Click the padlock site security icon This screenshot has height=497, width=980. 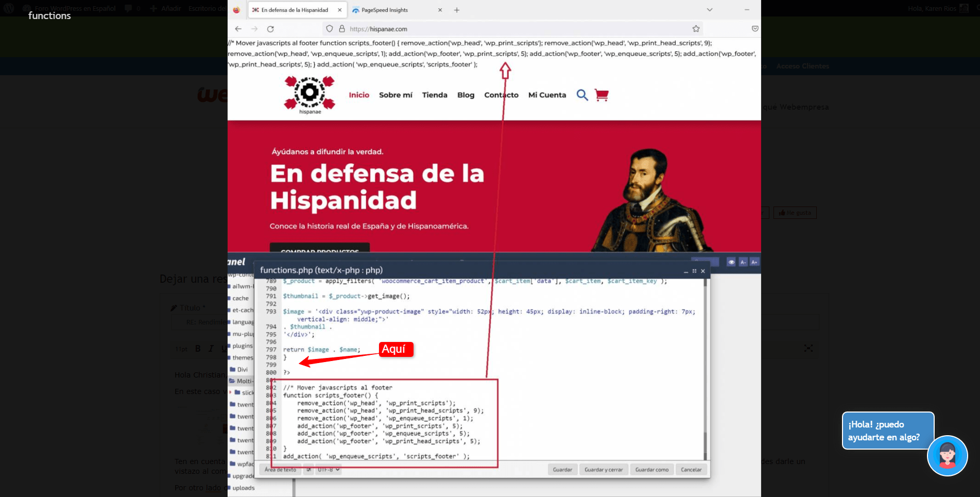(x=341, y=29)
